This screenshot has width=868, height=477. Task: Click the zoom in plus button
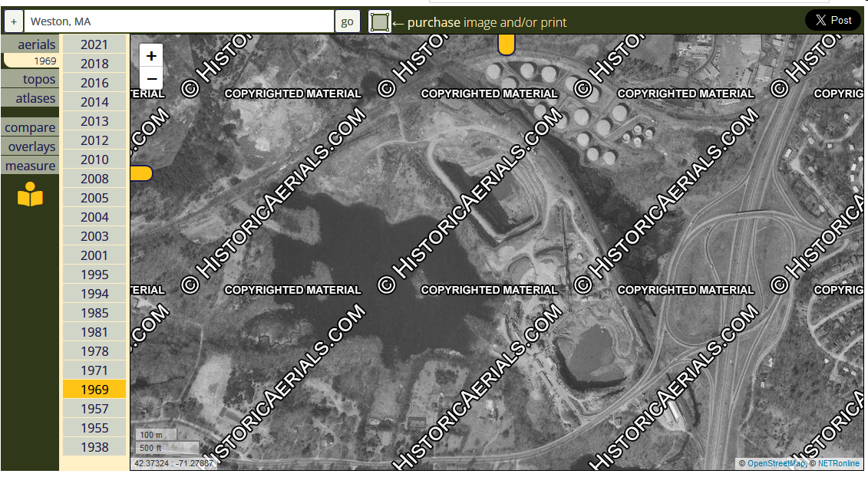point(151,56)
